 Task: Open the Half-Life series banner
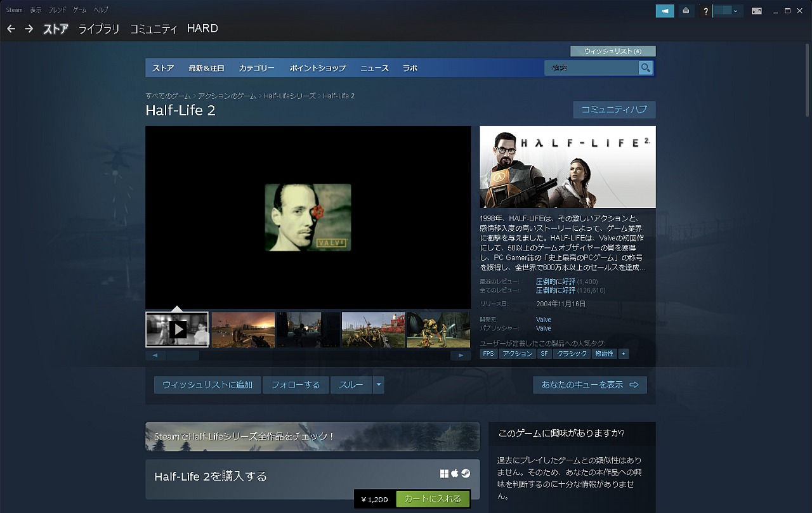(x=313, y=436)
